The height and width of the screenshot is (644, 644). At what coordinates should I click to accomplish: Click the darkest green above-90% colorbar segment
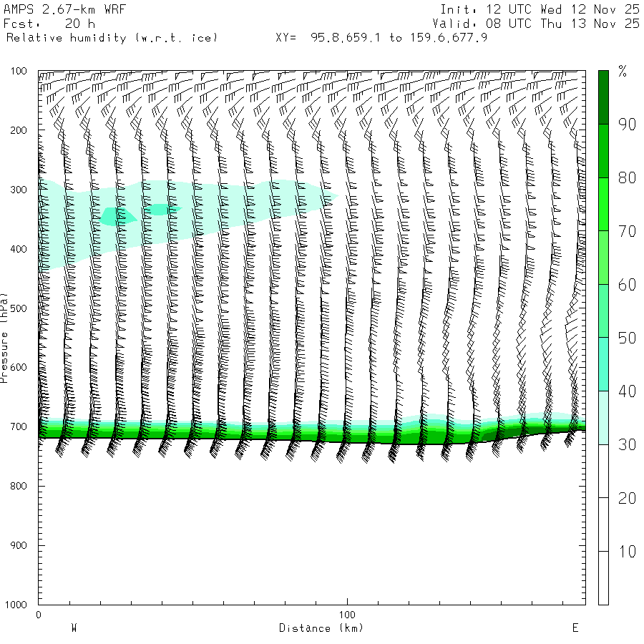tap(603, 97)
